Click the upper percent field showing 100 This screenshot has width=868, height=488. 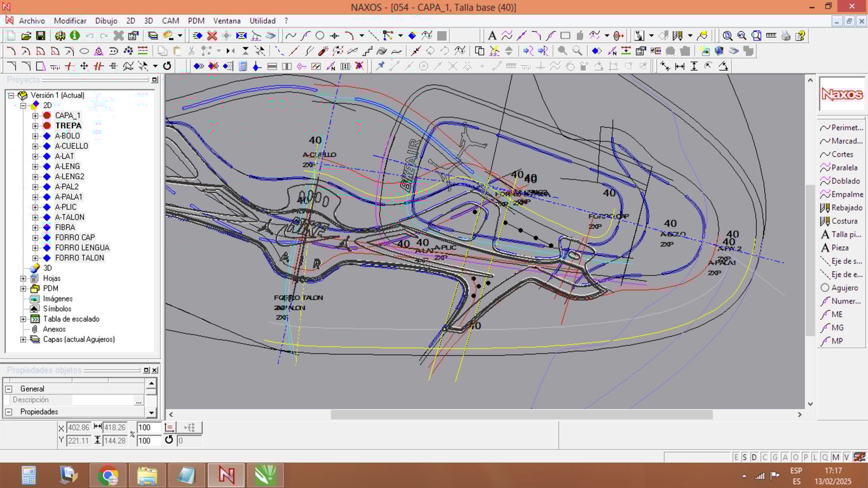coord(149,428)
